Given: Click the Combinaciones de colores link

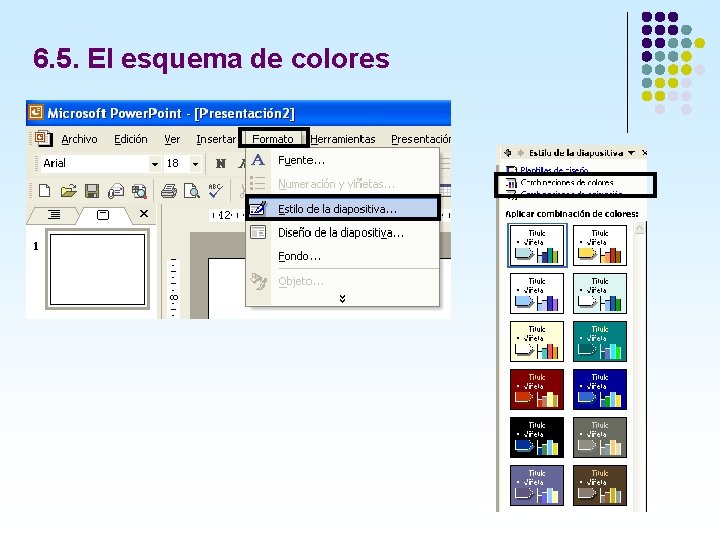Looking at the screenshot, I should [567, 183].
